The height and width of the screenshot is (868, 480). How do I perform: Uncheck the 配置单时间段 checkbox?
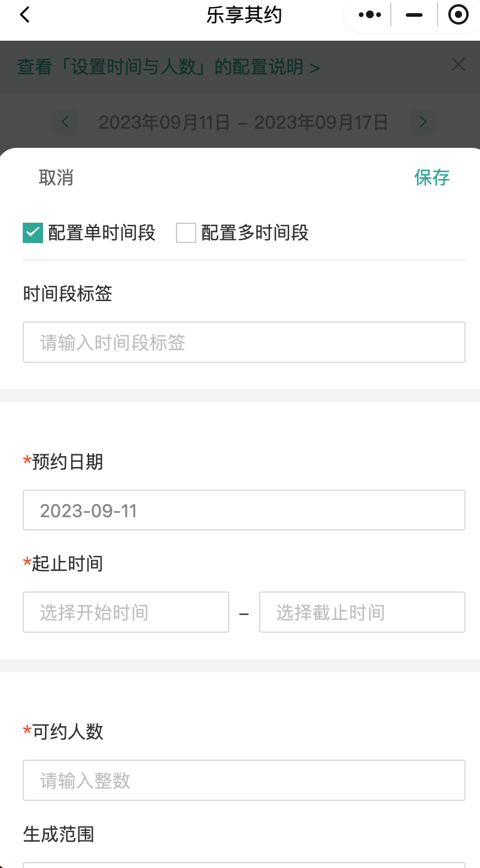point(33,233)
